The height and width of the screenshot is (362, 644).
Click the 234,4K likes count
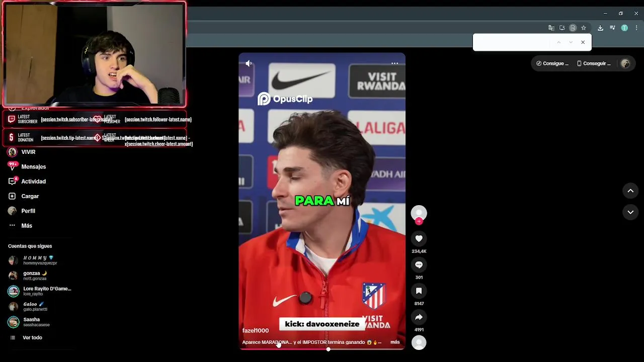coord(419,251)
